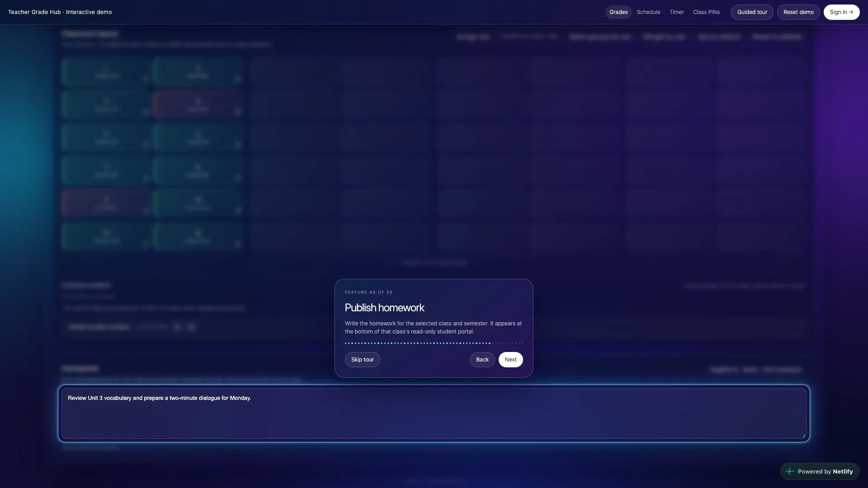Click the Powered by Netlify badge
The image size is (868, 488).
coord(820,471)
